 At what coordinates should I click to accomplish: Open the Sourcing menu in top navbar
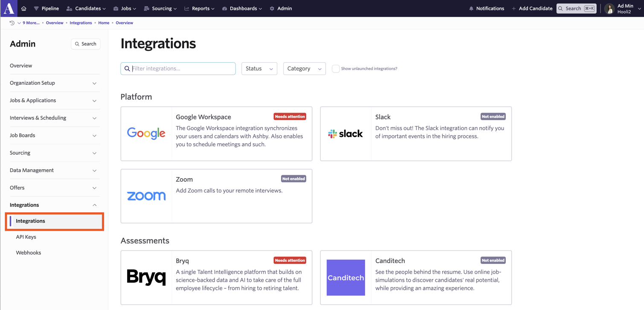[160, 9]
